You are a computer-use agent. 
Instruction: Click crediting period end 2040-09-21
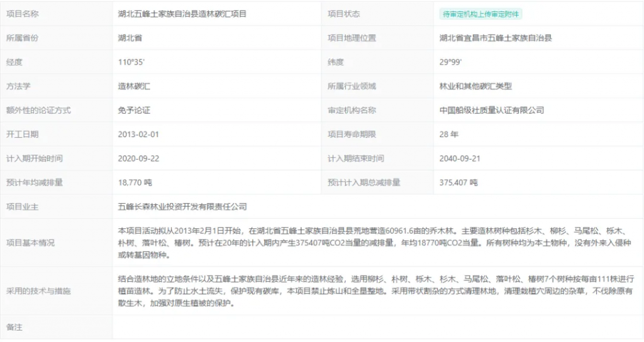click(x=460, y=158)
